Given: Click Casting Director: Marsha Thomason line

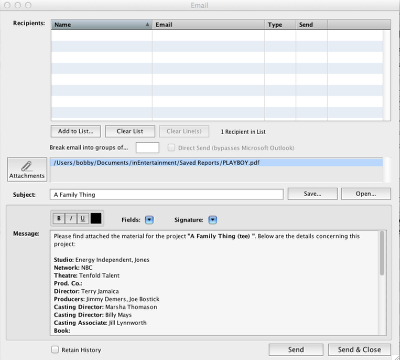Looking at the screenshot, I should [x=105, y=307].
